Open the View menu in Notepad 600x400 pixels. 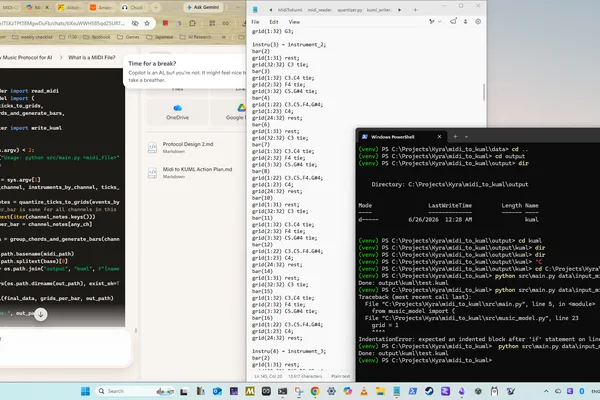coord(294,22)
